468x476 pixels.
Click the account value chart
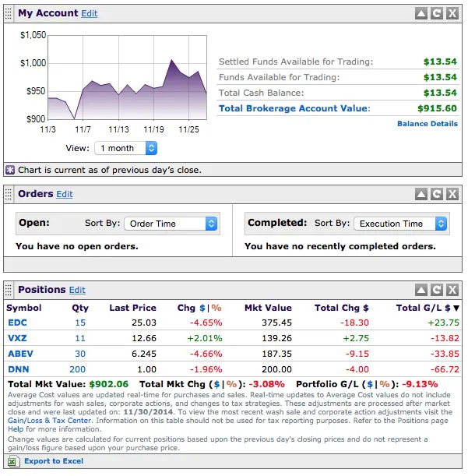click(128, 77)
